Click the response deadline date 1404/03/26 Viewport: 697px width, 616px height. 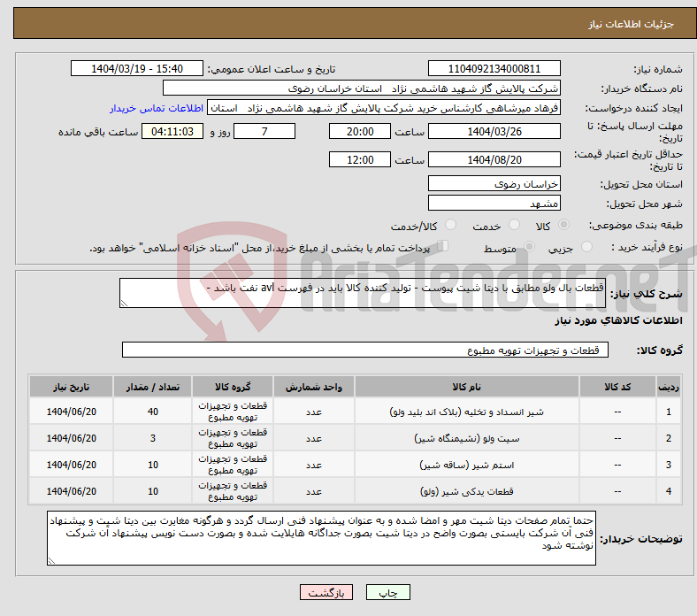click(494, 131)
